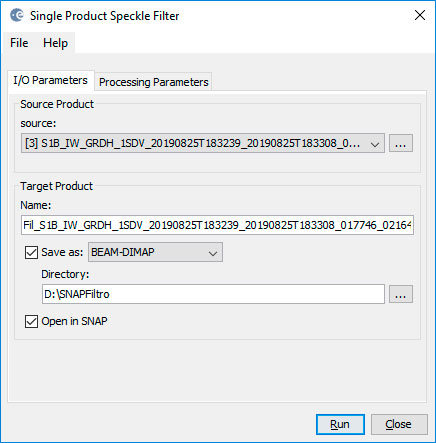436x443 pixels.
Task: Open the File menu
Action: 19,43
